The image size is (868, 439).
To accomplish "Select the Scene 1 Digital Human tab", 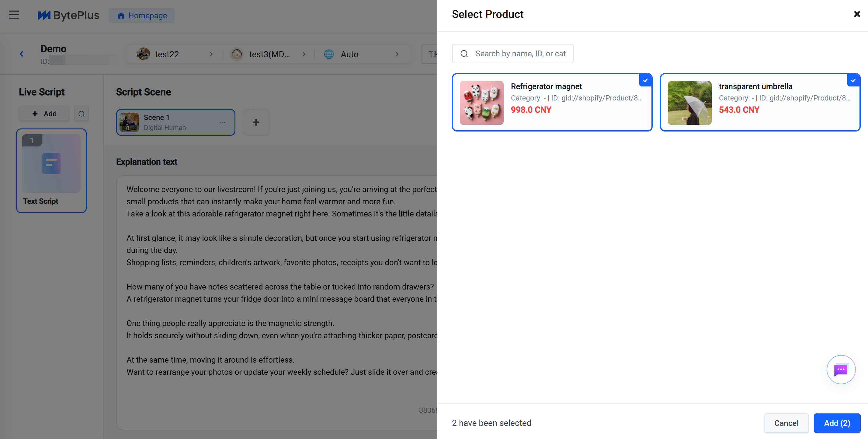I will [x=175, y=122].
